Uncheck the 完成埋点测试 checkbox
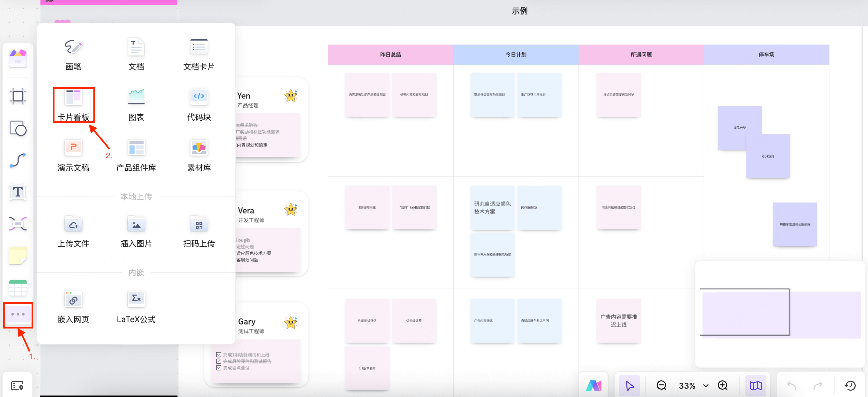This screenshot has width=868, height=397. click(x=218, y=368)
